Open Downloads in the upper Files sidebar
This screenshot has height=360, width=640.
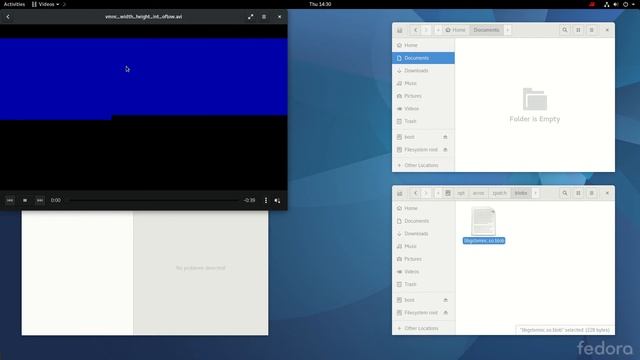423,71
